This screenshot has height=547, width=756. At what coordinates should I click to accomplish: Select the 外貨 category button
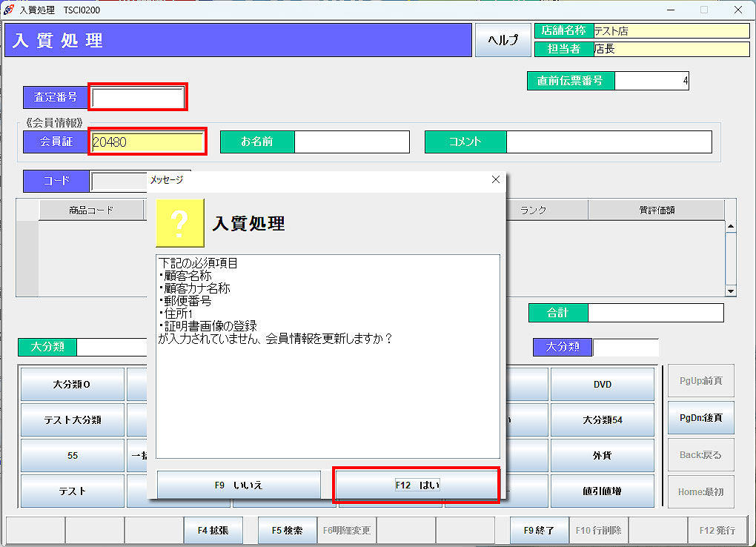(602, 456)
